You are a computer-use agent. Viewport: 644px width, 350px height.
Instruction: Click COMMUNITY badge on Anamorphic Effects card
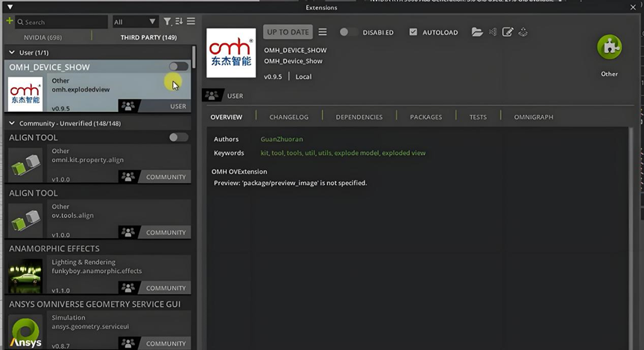(166, 288)
